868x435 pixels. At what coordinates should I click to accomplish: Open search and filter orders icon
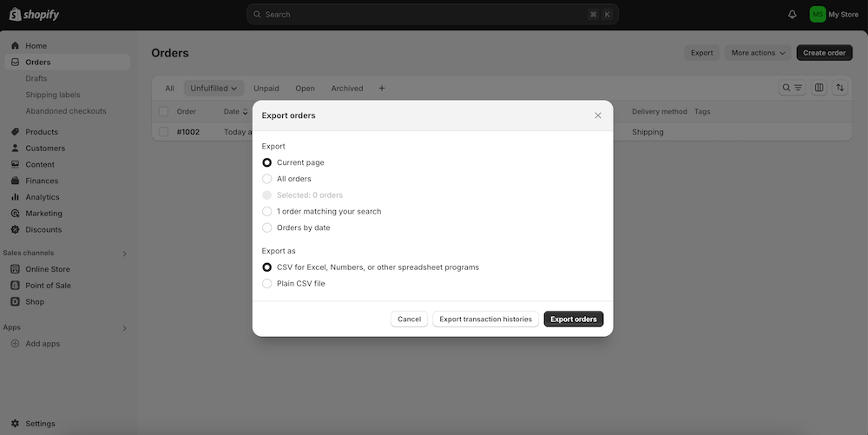792,88
